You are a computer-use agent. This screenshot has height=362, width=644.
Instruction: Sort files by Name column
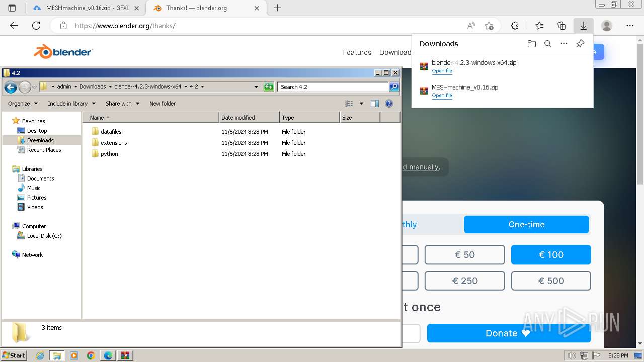(x=151, y=118)
